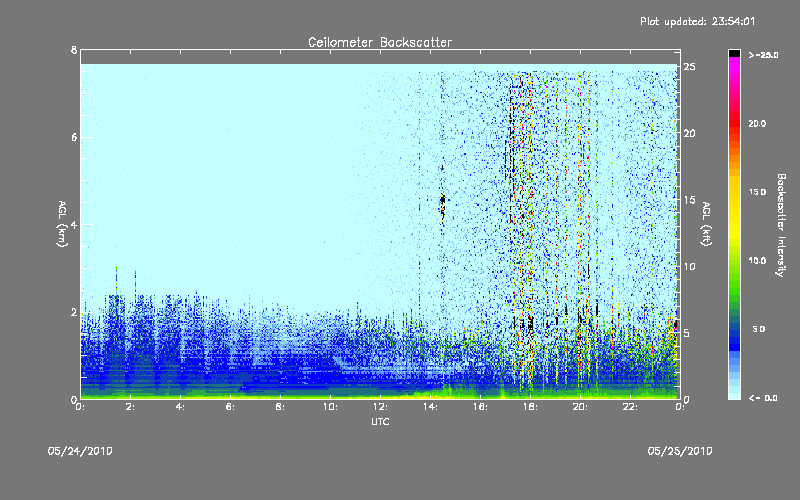Click the 10.0 colorbar tick label
Viewport: 800px width, 500px height.
pyautogui.click(x=757, y=261)
